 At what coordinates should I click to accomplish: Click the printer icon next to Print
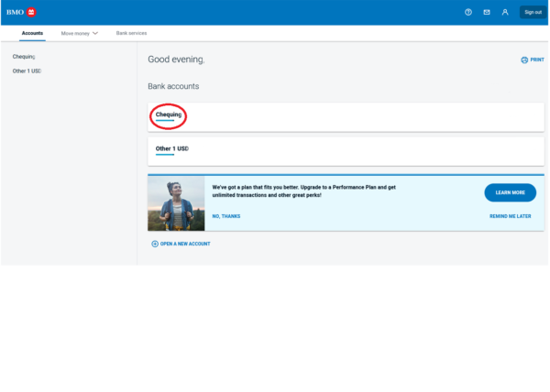[524, 60]
